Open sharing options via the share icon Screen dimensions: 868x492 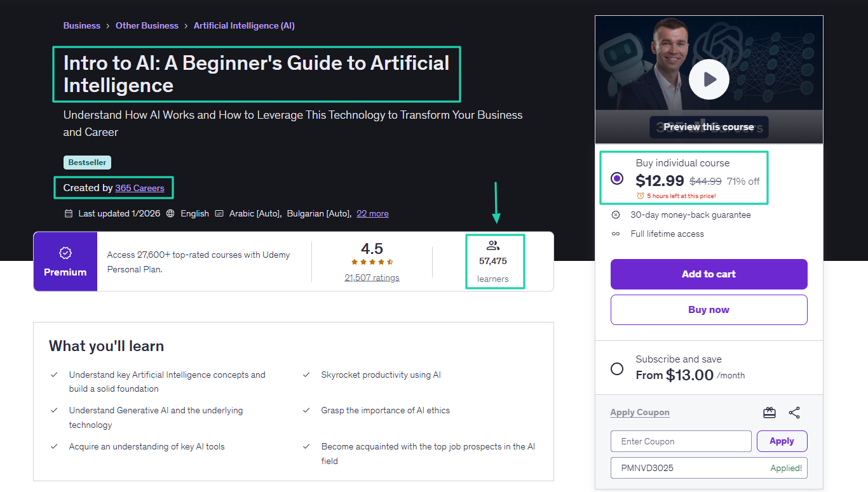[x=794, y=412]
